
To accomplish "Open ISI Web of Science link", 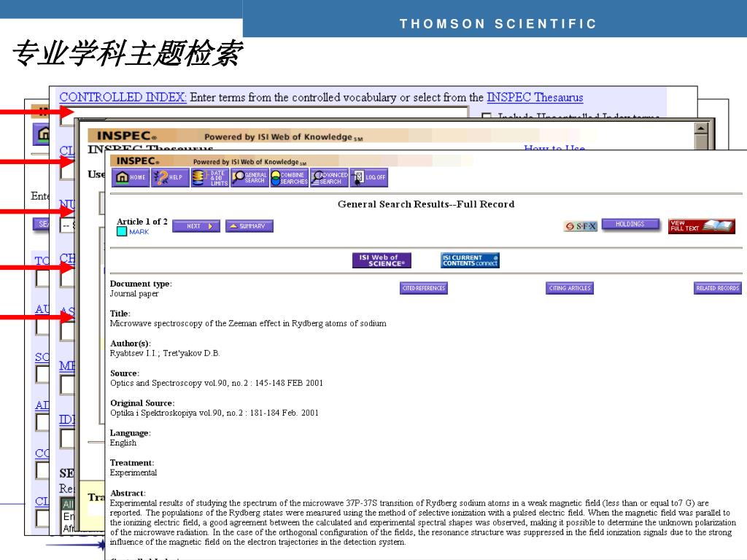I will 382,260.
